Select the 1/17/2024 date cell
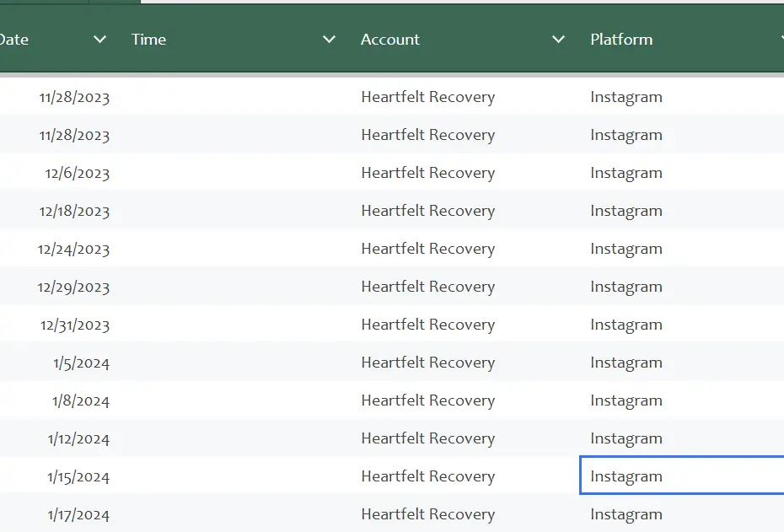The width and height of the screenshot is (784, 532). coord(78,515)
